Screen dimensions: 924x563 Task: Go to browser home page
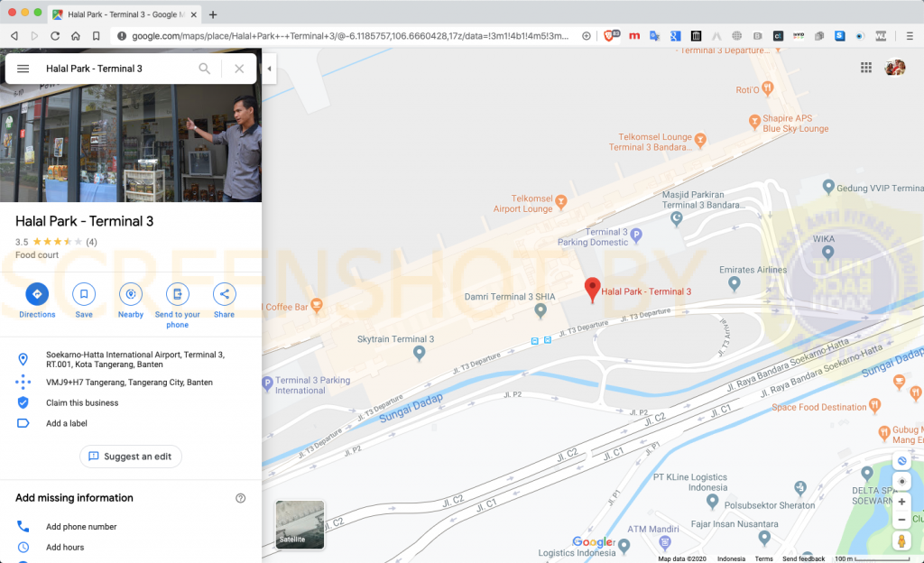pos(76,36)
